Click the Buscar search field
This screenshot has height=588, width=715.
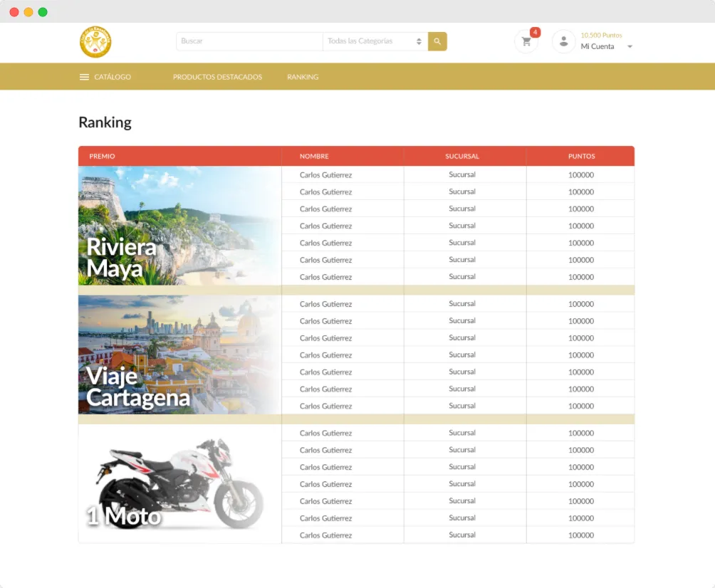(x=249, y=41)
